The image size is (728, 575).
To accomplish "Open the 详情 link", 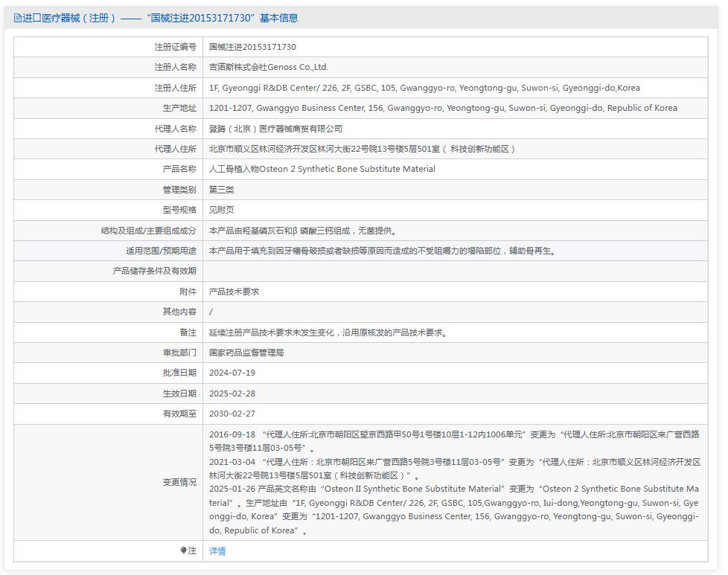I will point(217,551).
